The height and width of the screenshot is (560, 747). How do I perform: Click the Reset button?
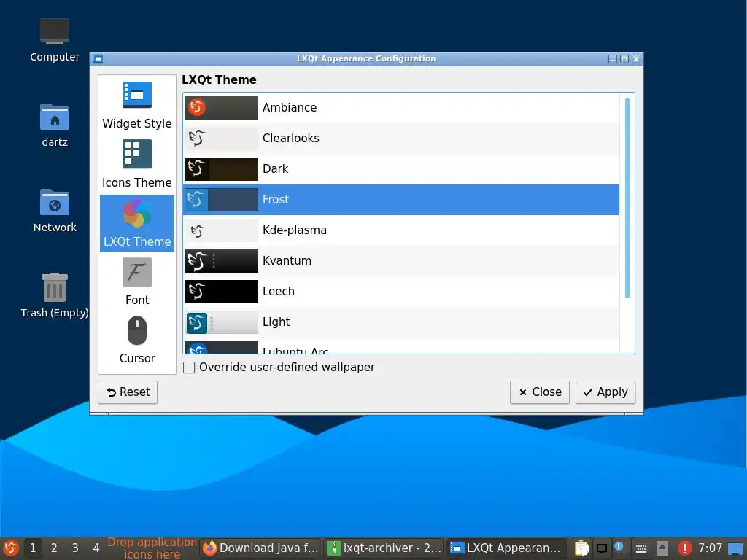128,392
